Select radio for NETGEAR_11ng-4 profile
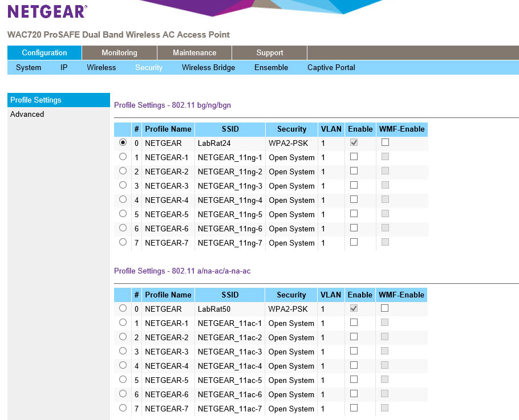The height and width of the screenshot is (420, 519). [123, 199]
